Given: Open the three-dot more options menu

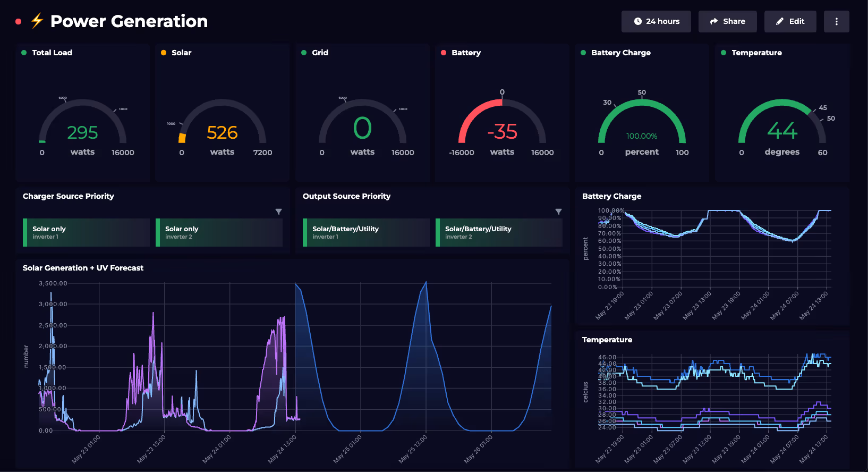Looking at the screenshot, I should coord(836,21).
